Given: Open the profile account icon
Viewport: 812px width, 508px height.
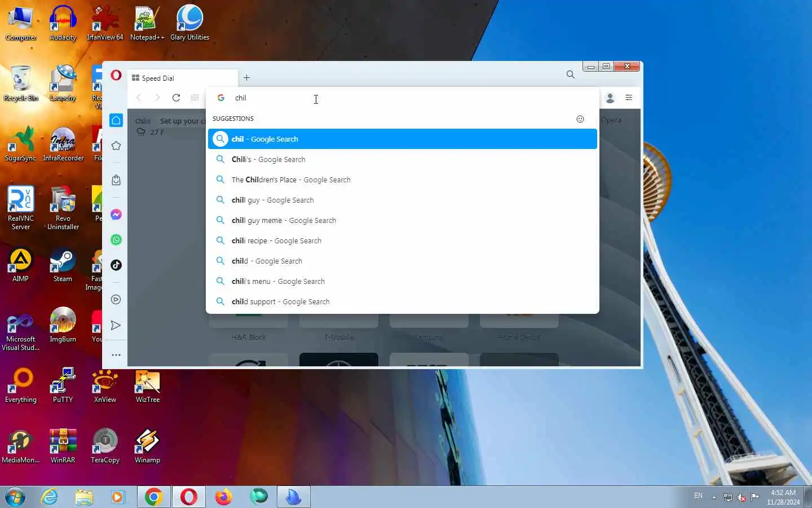Looking at the screenshot, I should click(x=610, y=98).
